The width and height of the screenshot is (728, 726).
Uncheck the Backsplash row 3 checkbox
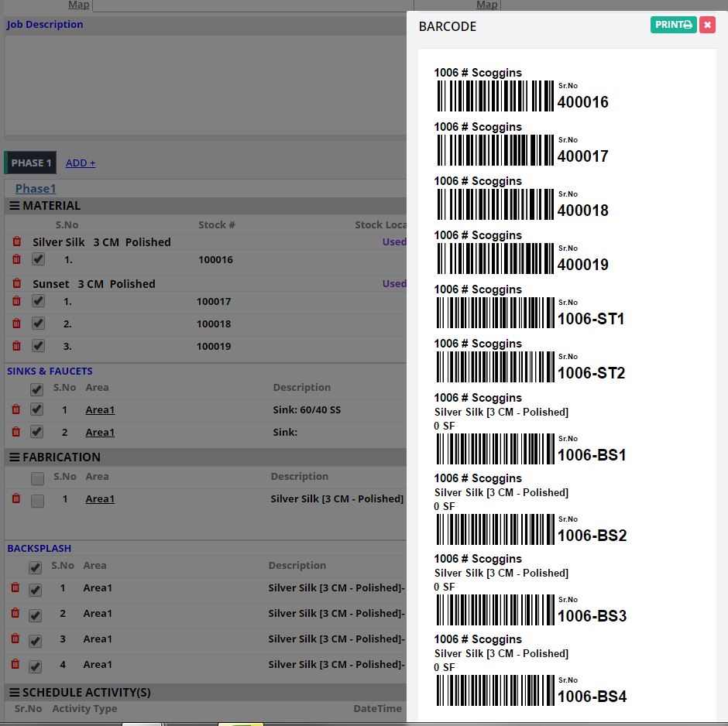click(x=36, y=641)
